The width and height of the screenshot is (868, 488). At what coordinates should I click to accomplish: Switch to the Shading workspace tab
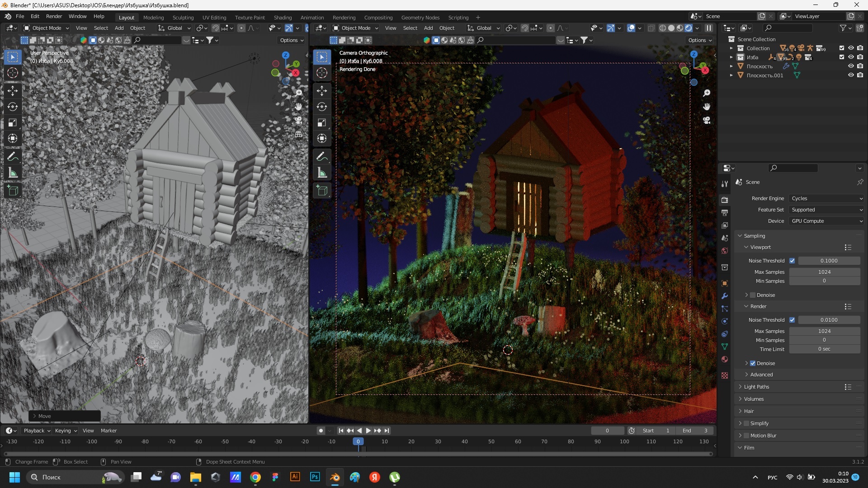pos(283,18)
